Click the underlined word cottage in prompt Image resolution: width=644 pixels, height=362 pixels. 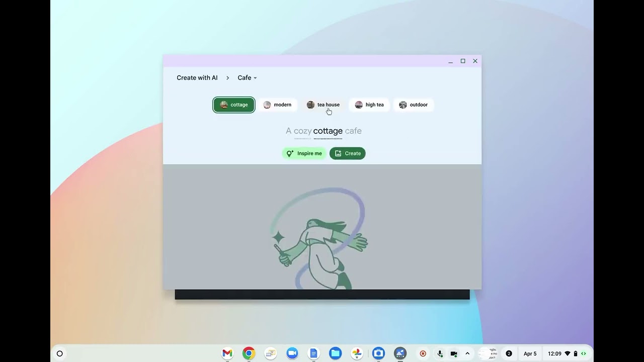click(328, 131)
